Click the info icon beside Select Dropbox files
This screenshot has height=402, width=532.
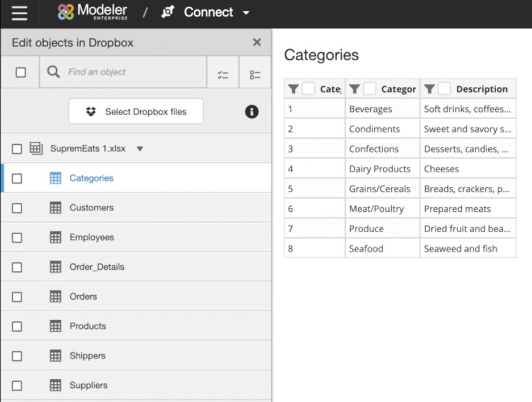[x=252, y=112]
